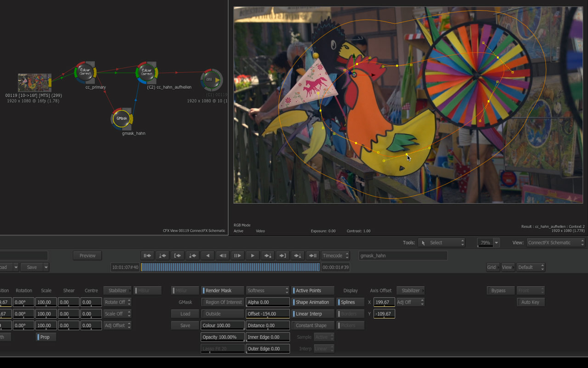Open the ConnectFX Schematic view dropdown
The width and height of the screenshot is (588, 368).
pyautogui.click(x=556, y=242)
